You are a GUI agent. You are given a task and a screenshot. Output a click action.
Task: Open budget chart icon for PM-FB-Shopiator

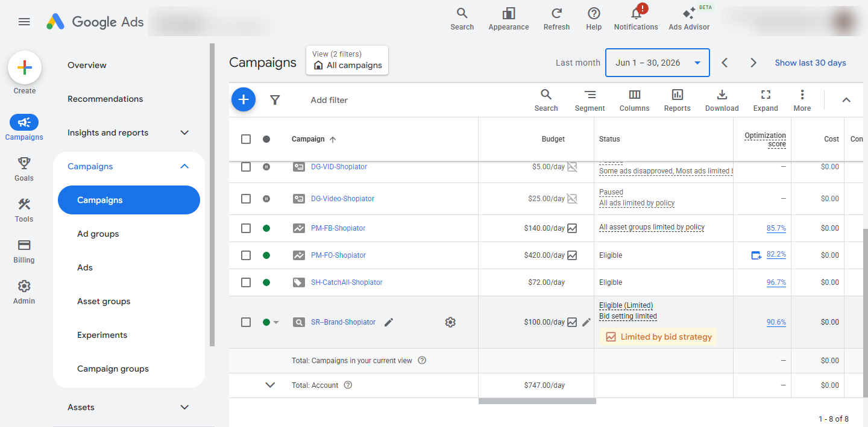(572, 228)
